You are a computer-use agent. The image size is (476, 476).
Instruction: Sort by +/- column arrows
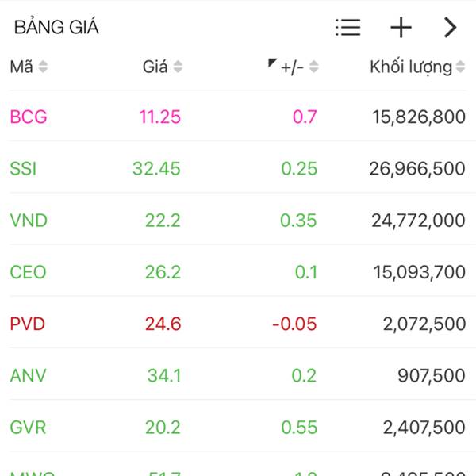pyautogui.click(x=314, y=67)
